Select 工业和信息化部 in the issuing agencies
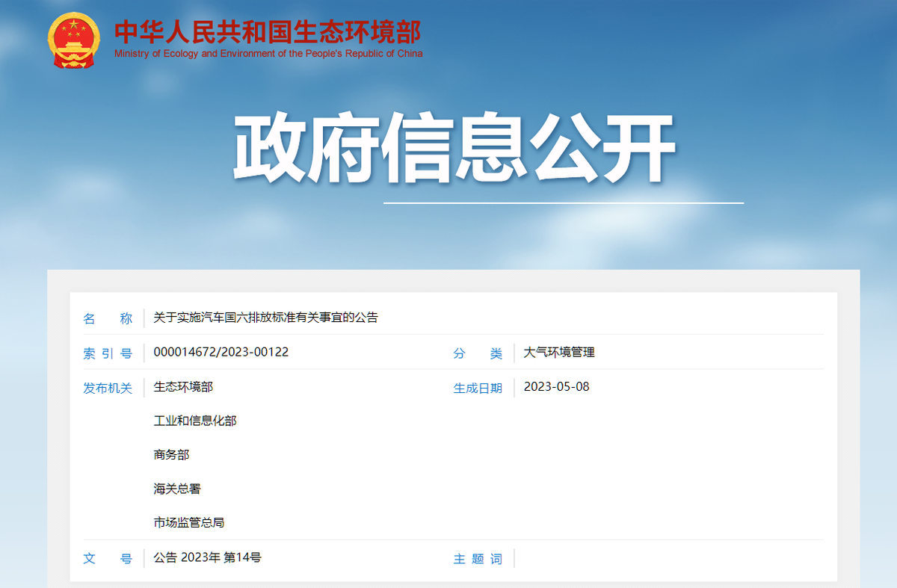The image size is (897, 588). (x=195, y=421)
